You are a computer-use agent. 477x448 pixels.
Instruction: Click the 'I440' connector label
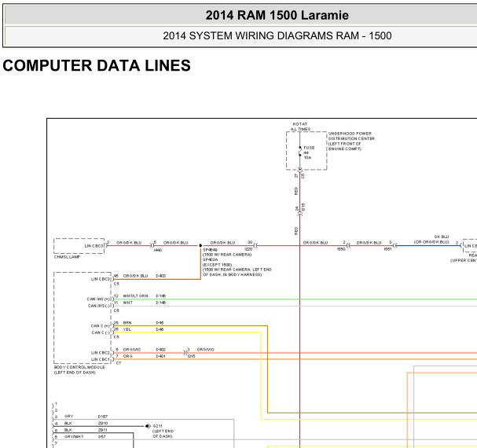(x=158, y=250)
